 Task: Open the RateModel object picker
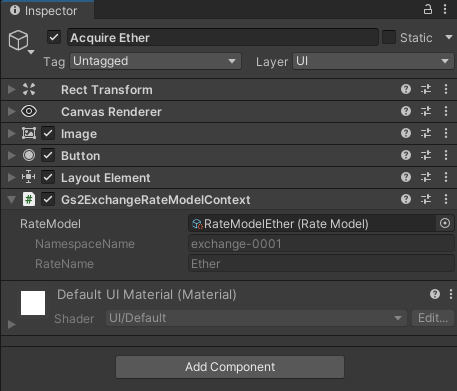pyautogui.click(x=445, y=223)
